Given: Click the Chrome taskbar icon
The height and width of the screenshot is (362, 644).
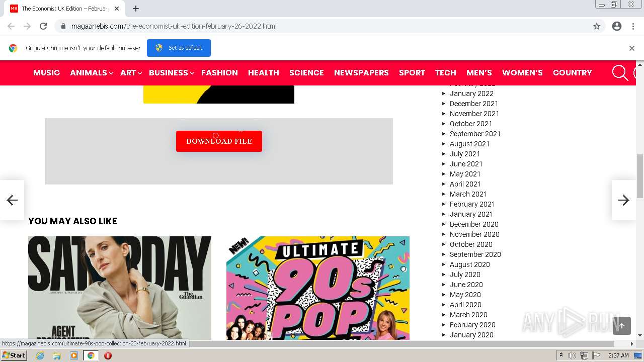Looking at the screenshot, I should 91,355.
